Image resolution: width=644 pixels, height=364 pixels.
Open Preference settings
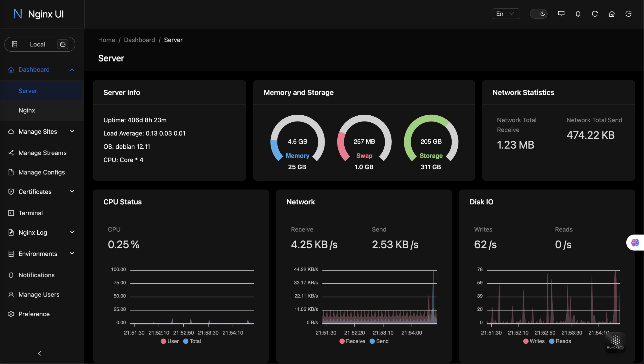pos(34,314)
